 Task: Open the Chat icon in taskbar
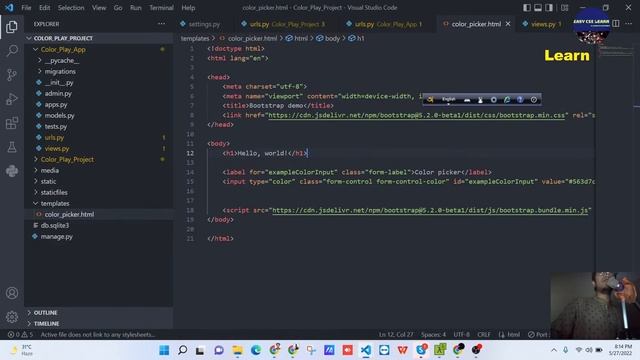[219, 350]
